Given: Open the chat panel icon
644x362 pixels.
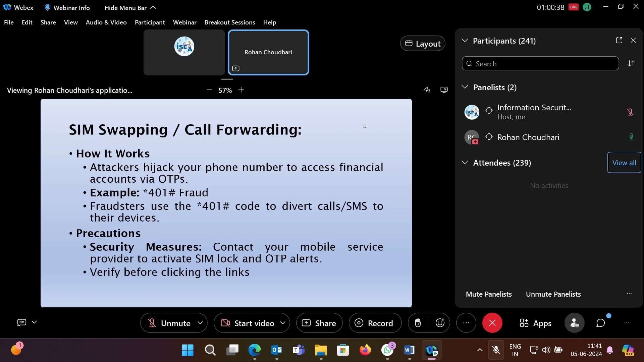Looking at the screenshot, I should point(600,323).
